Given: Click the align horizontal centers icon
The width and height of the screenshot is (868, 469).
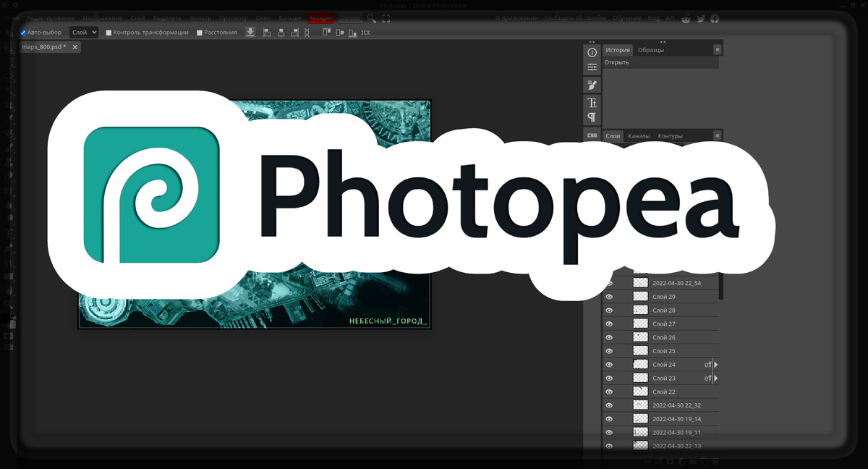Looking at the screenshot, I should (281, 32).
